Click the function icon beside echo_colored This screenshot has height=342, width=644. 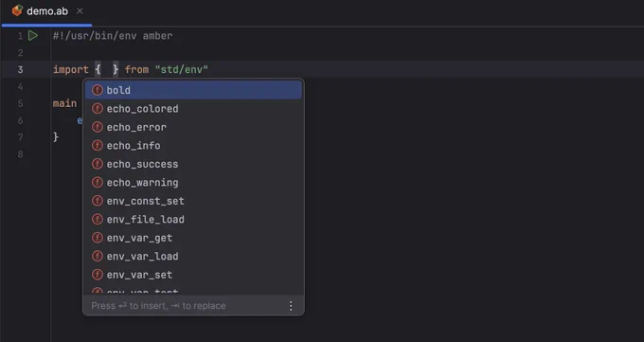tap(98, 109)
